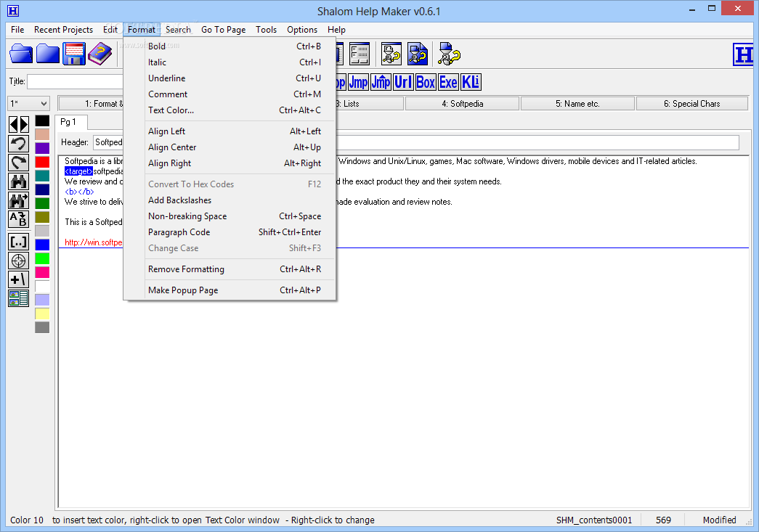The width and height of the screenshot is (759, 532).
Task: Open a project with the first folder icon
Action: (21, 54)
